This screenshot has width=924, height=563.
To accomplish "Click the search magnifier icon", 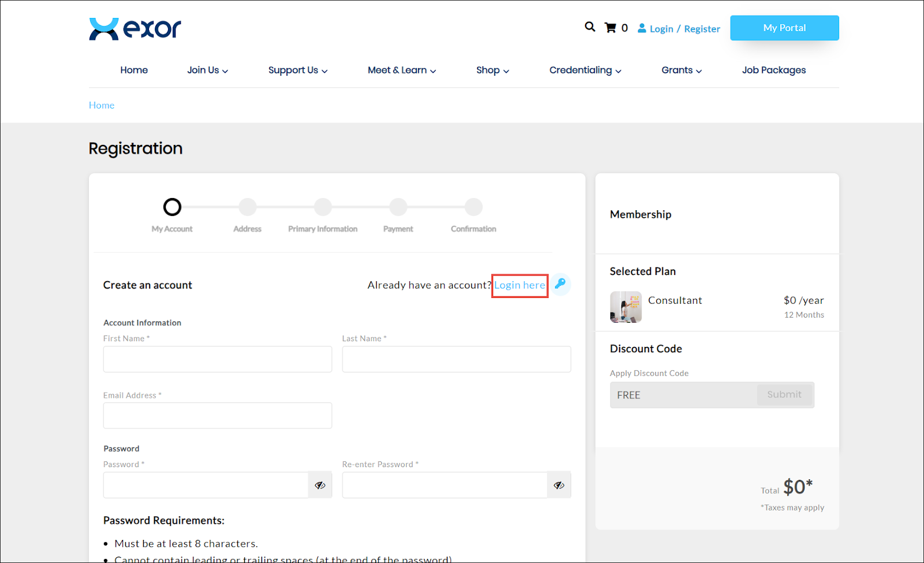I will (590, 27).
